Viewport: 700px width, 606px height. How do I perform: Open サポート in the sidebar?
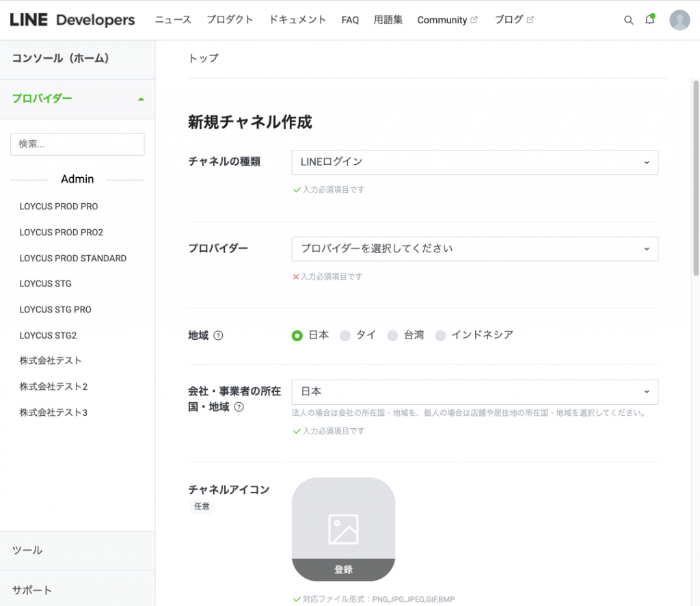[77, 590]
